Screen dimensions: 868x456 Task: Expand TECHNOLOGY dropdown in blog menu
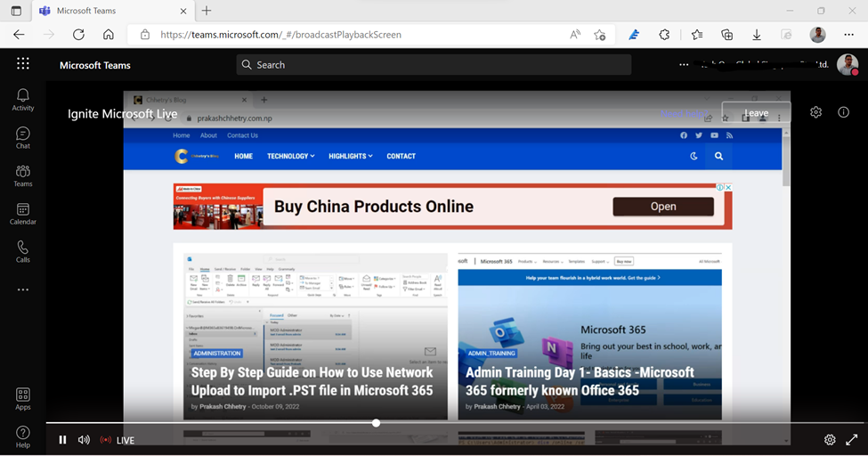[290, 156]
